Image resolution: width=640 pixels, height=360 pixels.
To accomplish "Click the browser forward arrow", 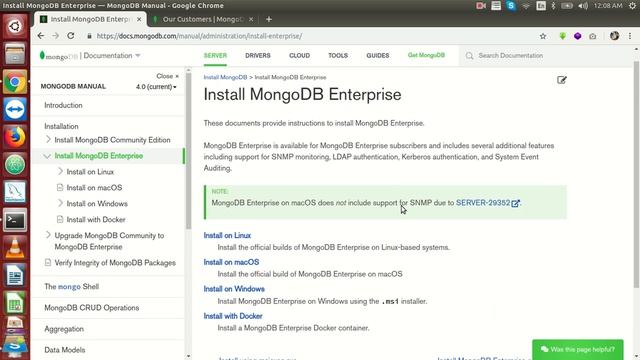I will pos(56,36).
